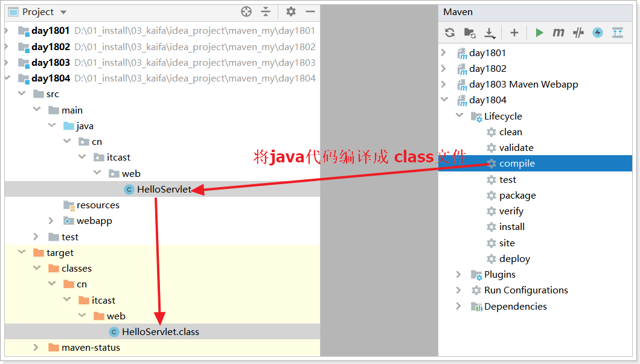640x364 pixels.
Task: Click Locate/Select Opened File crosshair icon
Action: coord(246,12)
